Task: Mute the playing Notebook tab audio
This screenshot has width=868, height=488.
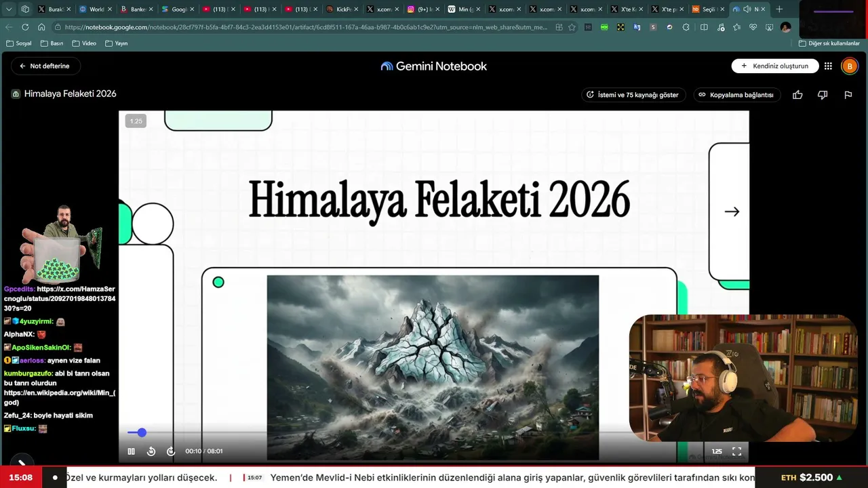Action: (747, 9)
